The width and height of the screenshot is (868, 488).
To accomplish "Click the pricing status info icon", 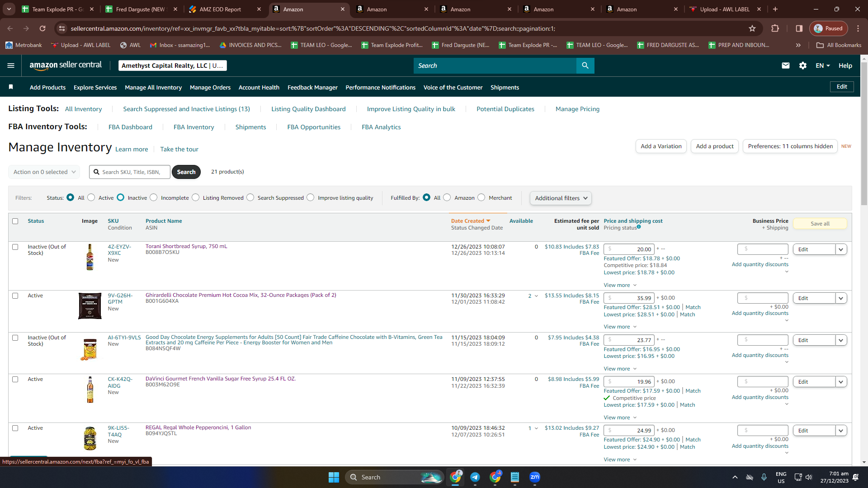I will point(639,227).
